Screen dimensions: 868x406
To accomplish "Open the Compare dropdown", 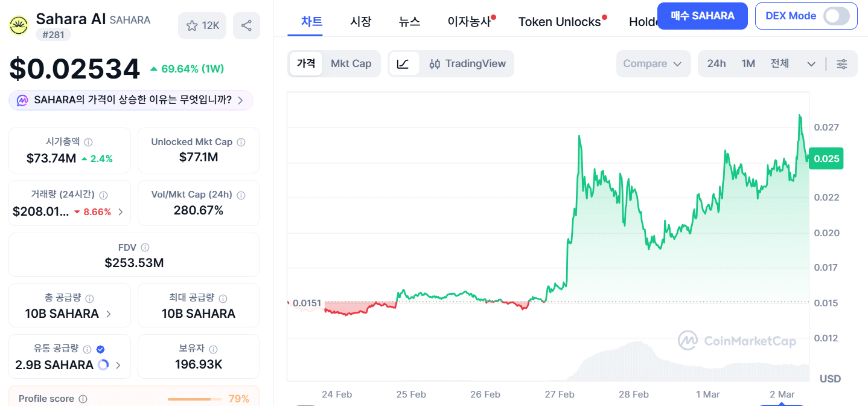I will tap(653, 63).
